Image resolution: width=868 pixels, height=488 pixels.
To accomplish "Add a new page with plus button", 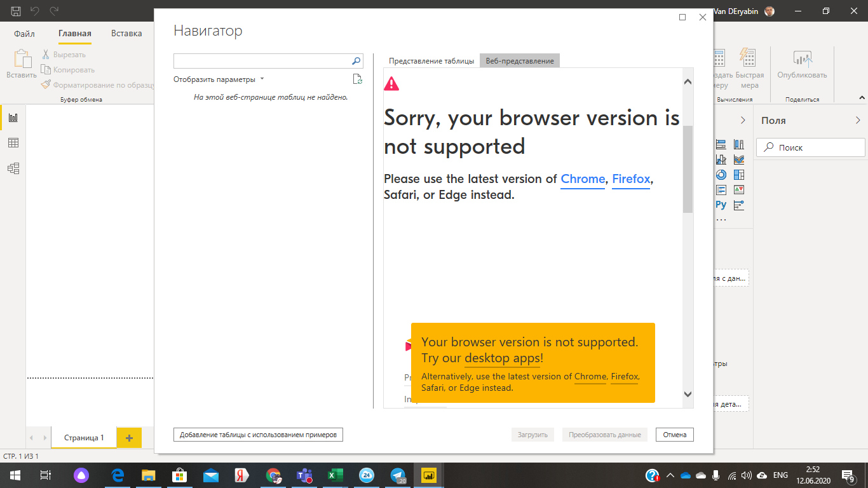I will (x=129, y=438).
